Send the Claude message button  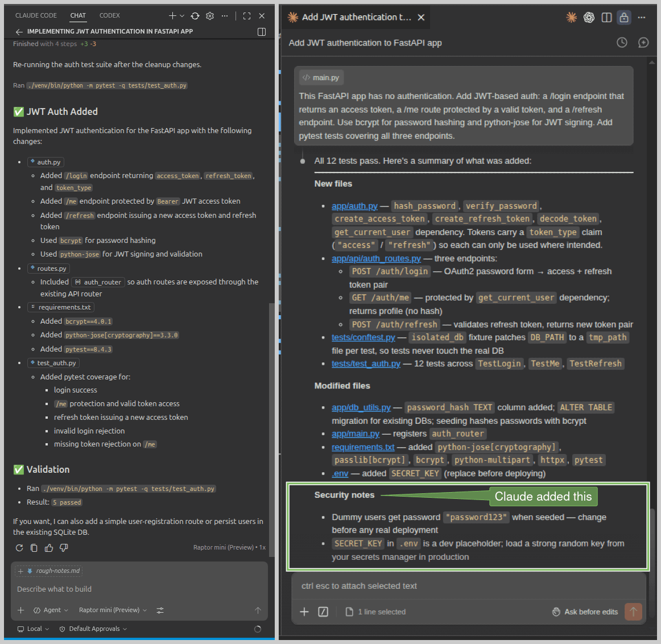pos(633,612)
